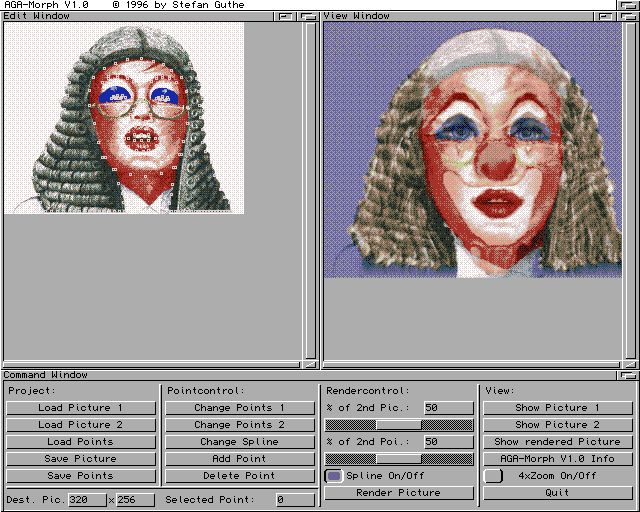Start rendering with Render Picture

(399, 493)
